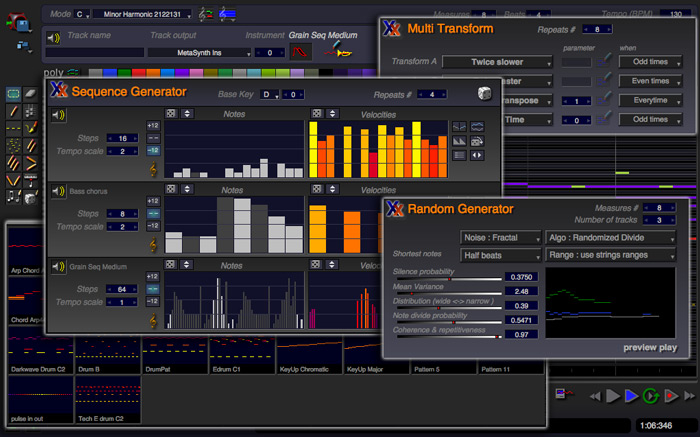Open the Transform A 'Twice slower' dropdown
Viewport: 700px width, 437px height.
(499, 62)
